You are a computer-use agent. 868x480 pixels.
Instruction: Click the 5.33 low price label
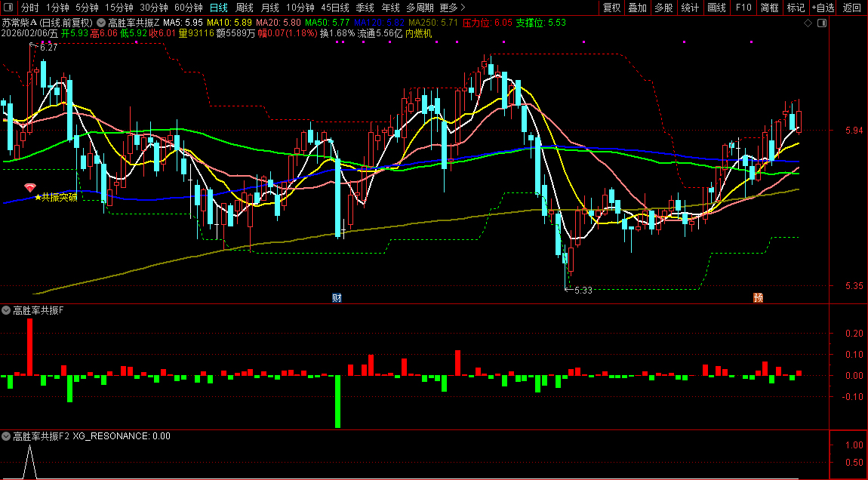coord(583,290)
